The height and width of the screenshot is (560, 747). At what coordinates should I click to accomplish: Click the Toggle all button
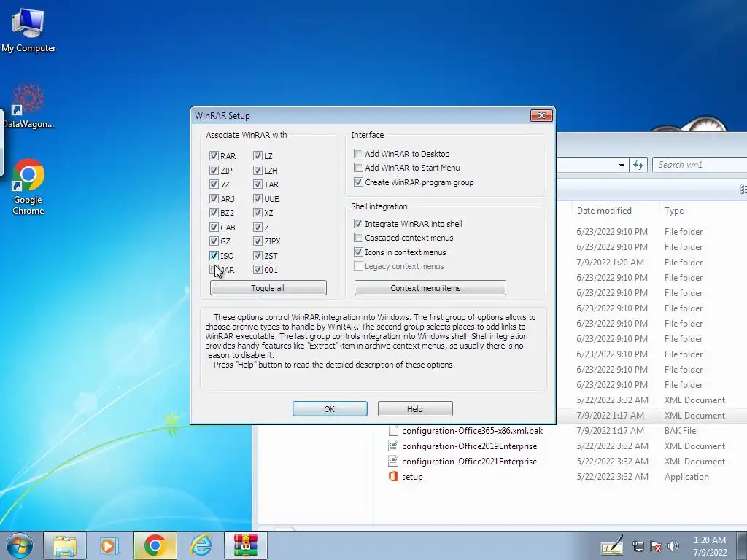pos(268,287)
